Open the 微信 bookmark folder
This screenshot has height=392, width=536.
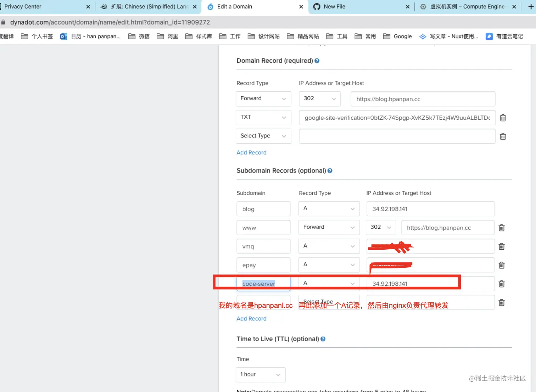(139, 36)
